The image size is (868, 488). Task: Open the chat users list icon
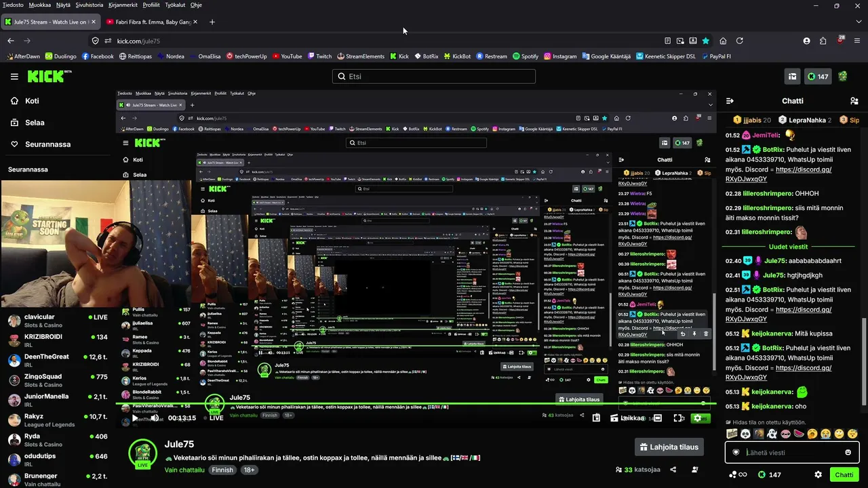click(854, 101)
